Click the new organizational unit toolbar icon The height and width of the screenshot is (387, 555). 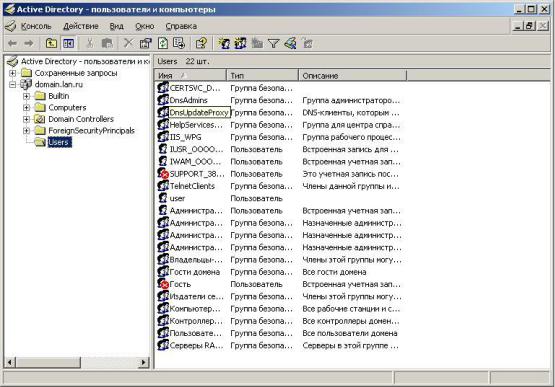tap(257, 44)
